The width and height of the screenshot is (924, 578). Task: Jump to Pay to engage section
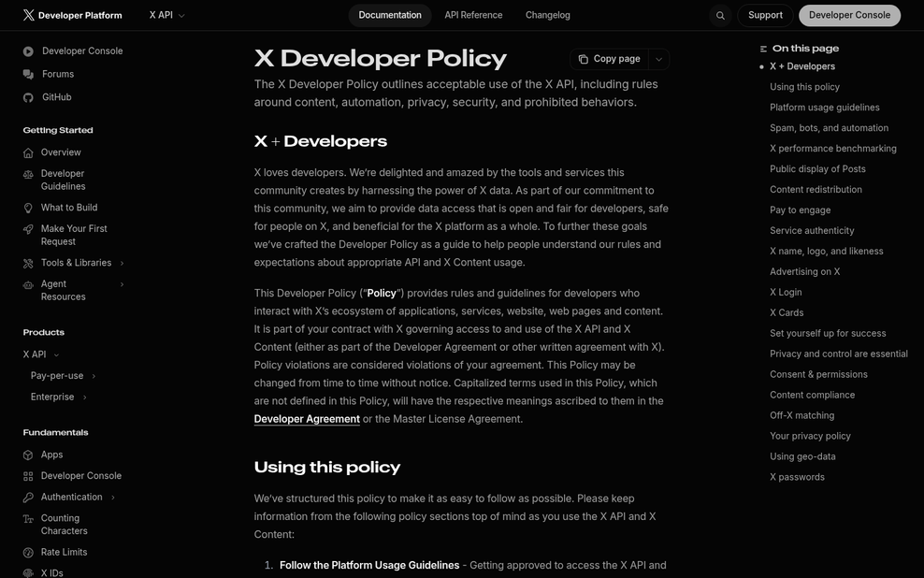coord(801,210)
